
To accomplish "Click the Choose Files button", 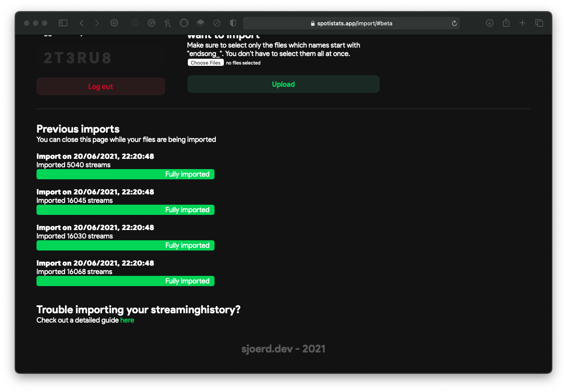I will (x=206, y=63).
